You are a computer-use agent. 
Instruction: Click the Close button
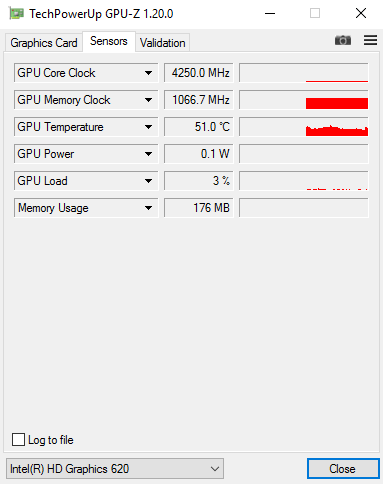pyautogui.click(x=343, y=469)
